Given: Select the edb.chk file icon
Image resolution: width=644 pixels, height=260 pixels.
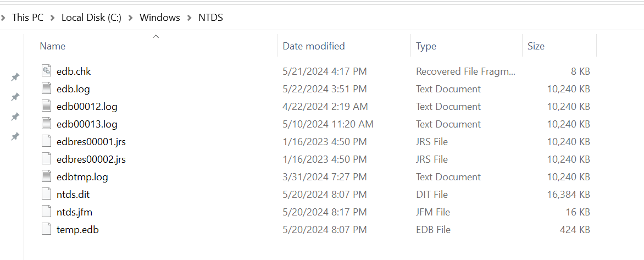Looking at the screenshot, I should click(46, 71).
